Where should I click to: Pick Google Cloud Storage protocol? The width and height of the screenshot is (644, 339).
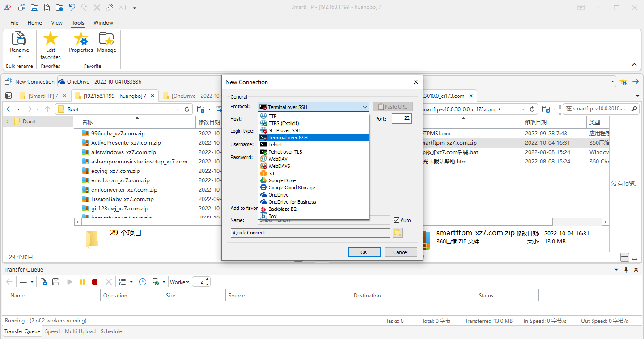click(x=314, y=188)
